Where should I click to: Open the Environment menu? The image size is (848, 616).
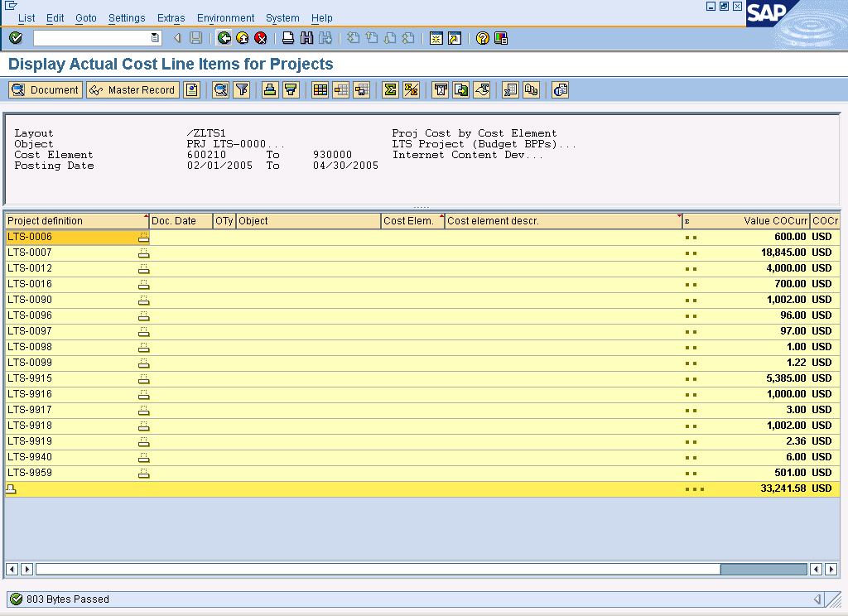click(x=225, y=18)
